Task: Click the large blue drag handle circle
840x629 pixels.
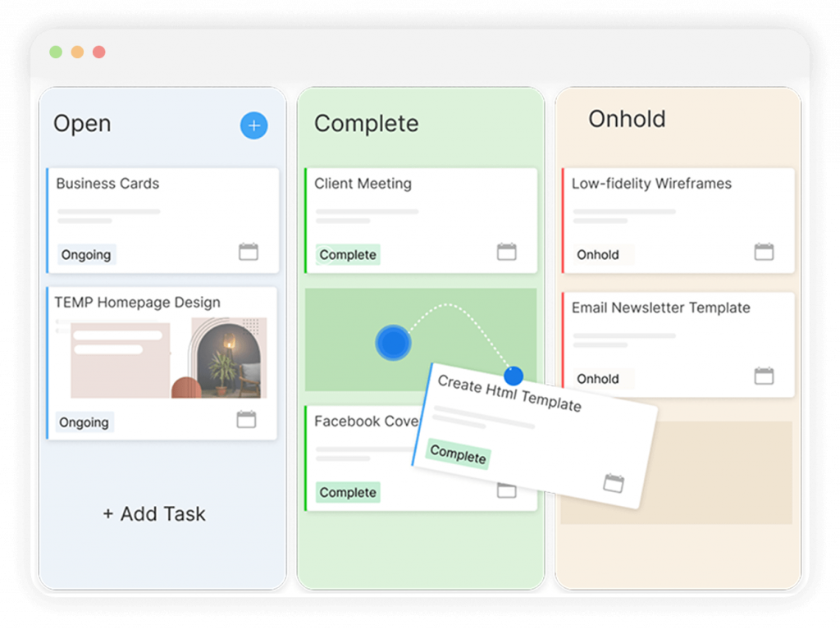Action: (x=394, y=342)
